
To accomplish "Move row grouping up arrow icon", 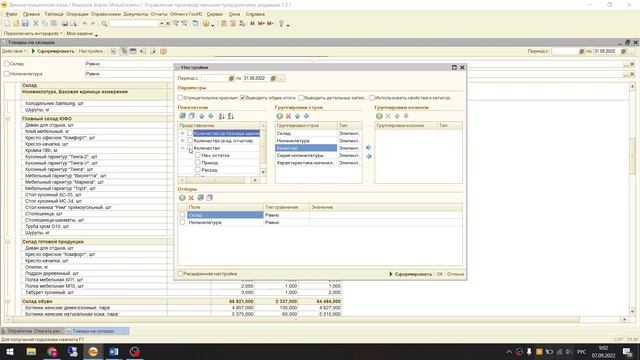I will pyautogui.click(x=298, y=116).
